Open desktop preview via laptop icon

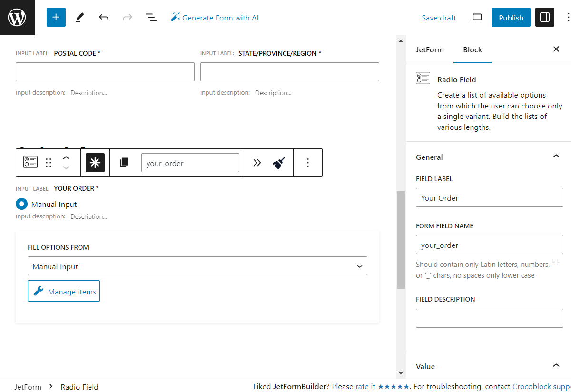point(477,17)
